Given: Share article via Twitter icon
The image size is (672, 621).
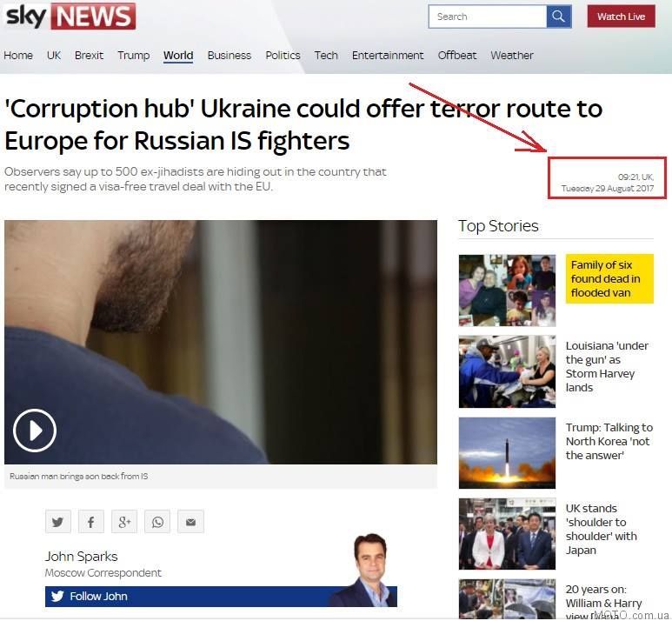Looking at the screenshot, I should click(x=58, y=522).
